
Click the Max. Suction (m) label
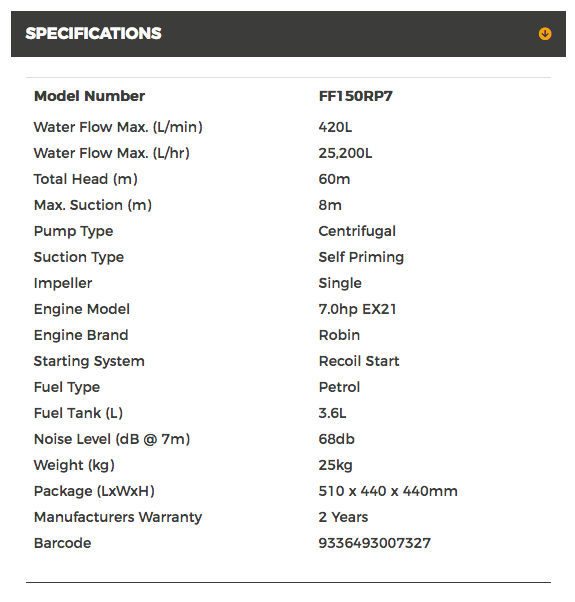[93, 205]
